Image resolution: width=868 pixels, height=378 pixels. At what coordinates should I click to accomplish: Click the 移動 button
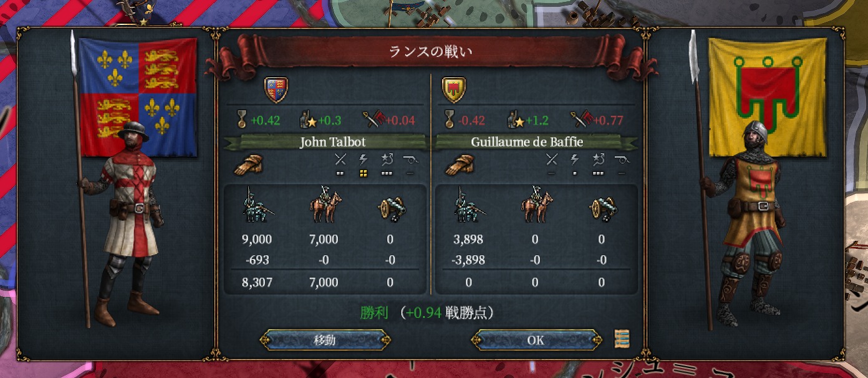325,340
